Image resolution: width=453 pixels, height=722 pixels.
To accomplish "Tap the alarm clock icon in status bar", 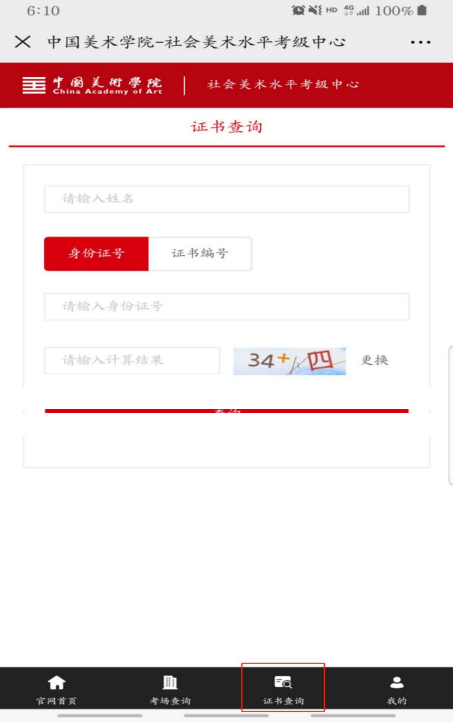I will click(298, 10).
